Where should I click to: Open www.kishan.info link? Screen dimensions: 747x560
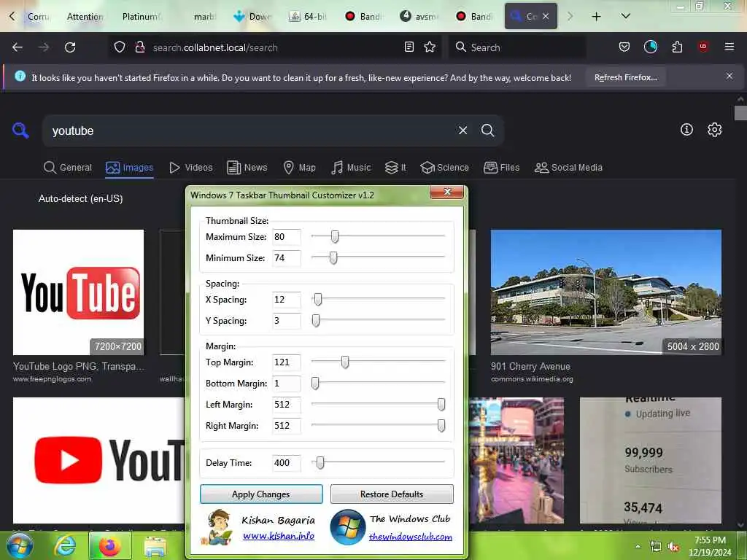(x=279, y=536)
